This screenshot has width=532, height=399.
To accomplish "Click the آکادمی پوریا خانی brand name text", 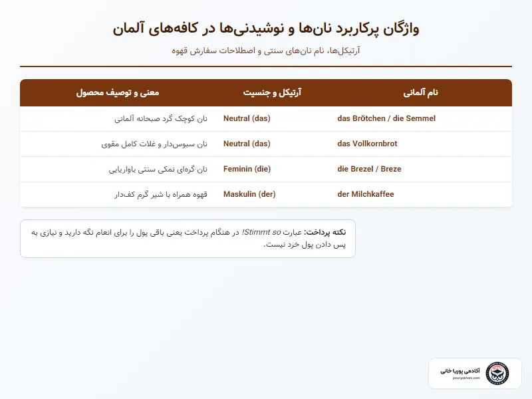I will click(x=460, y=371).
